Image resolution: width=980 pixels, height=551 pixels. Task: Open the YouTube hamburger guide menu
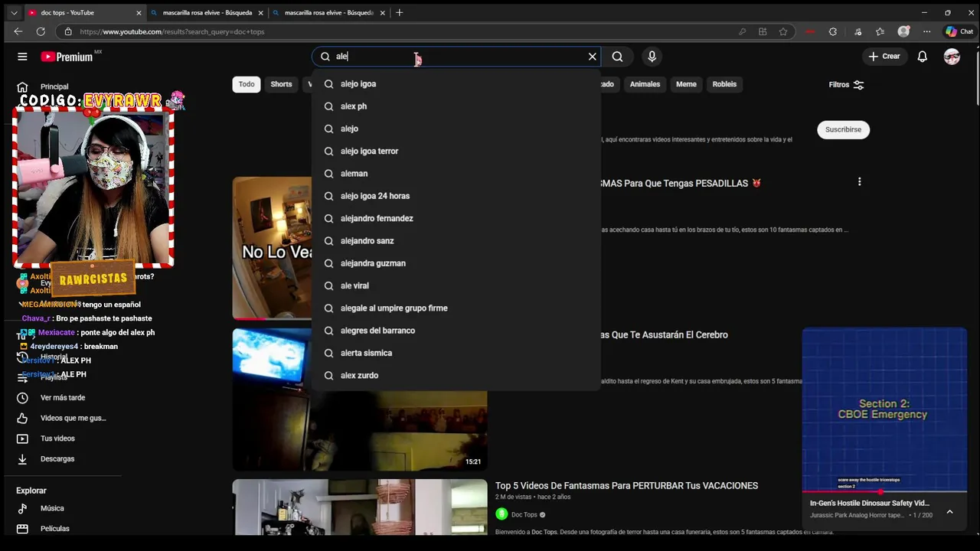click(22, 57)
